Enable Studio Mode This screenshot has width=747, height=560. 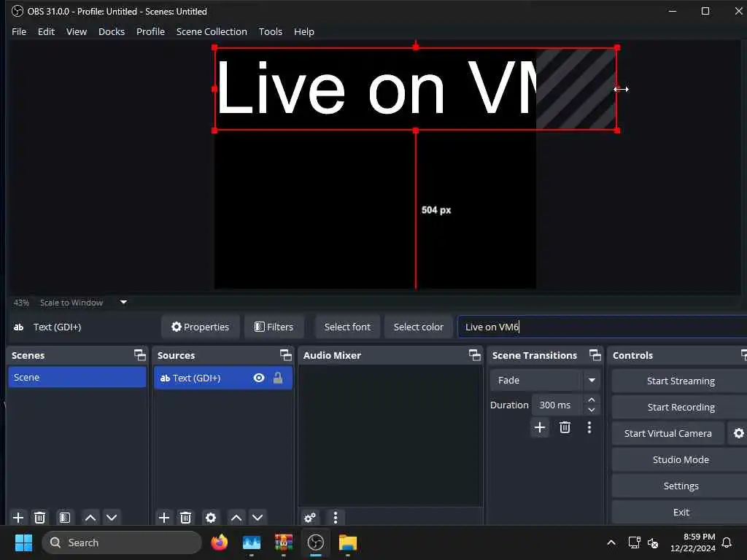pyautogui.click(x=681, y=459)
